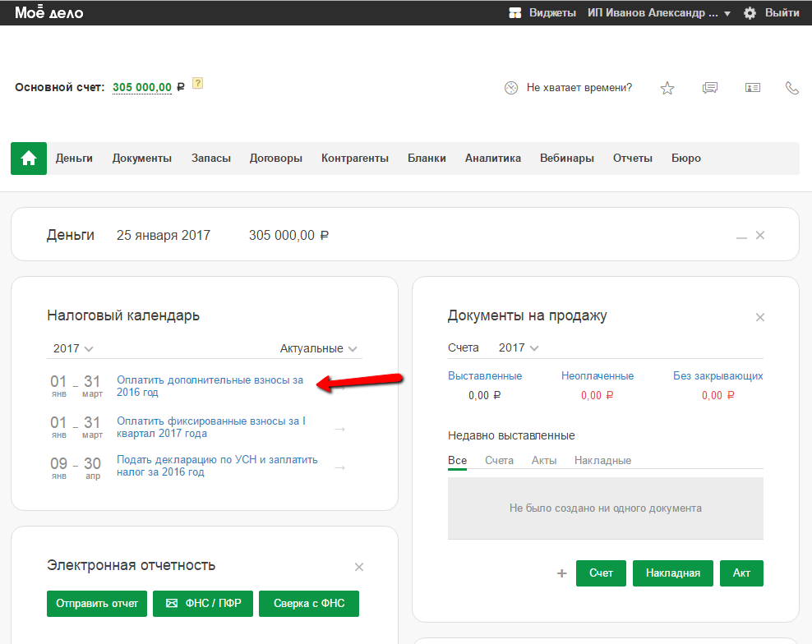Click the date 25 января 2017
812x644 pixels.
click(163, 236)
